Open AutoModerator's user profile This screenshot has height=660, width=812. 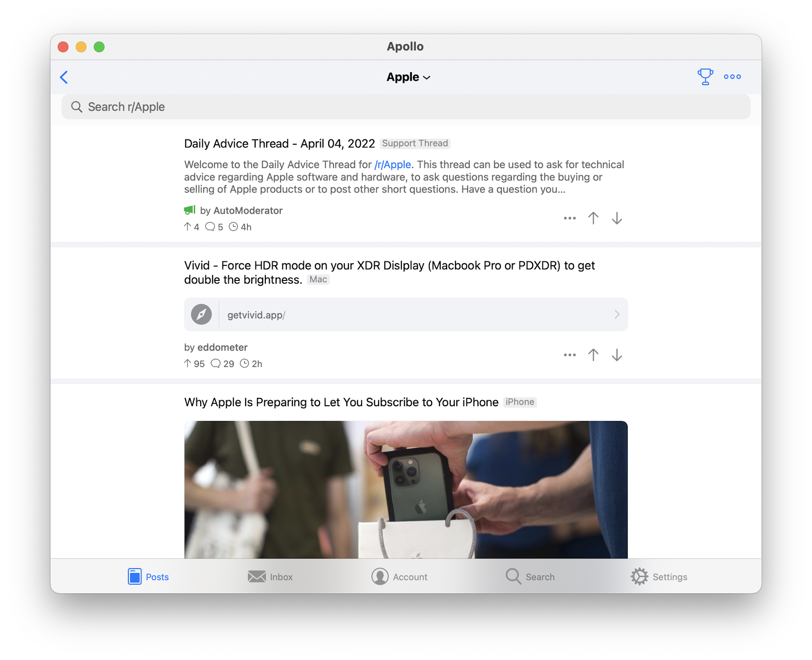point(248,211)
